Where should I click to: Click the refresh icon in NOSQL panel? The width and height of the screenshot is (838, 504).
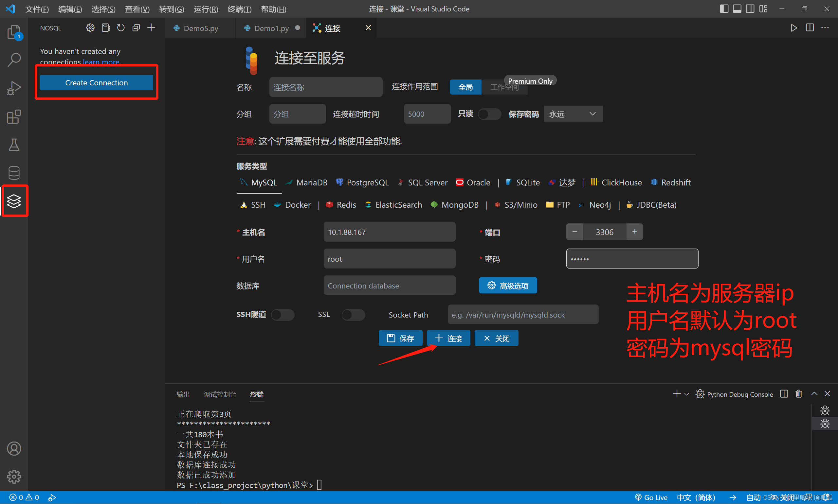[x=121, y=28]
